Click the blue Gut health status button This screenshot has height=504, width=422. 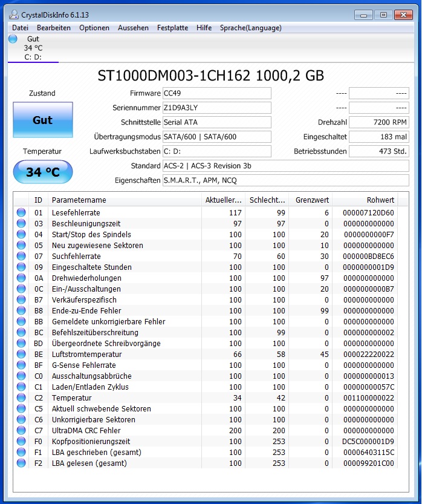(x=43, y=120)
